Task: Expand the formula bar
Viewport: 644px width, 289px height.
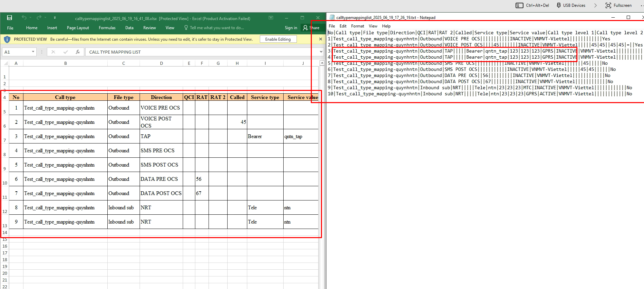Action: 321,52
